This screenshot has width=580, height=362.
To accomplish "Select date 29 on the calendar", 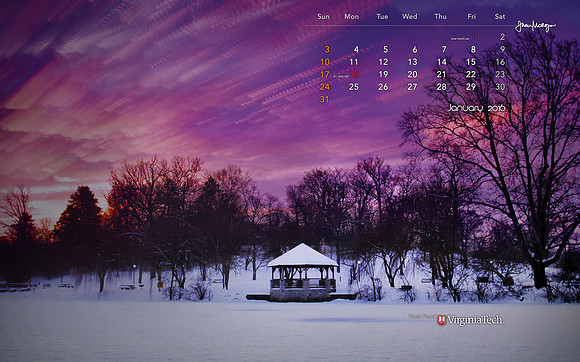I will point(471,87).
